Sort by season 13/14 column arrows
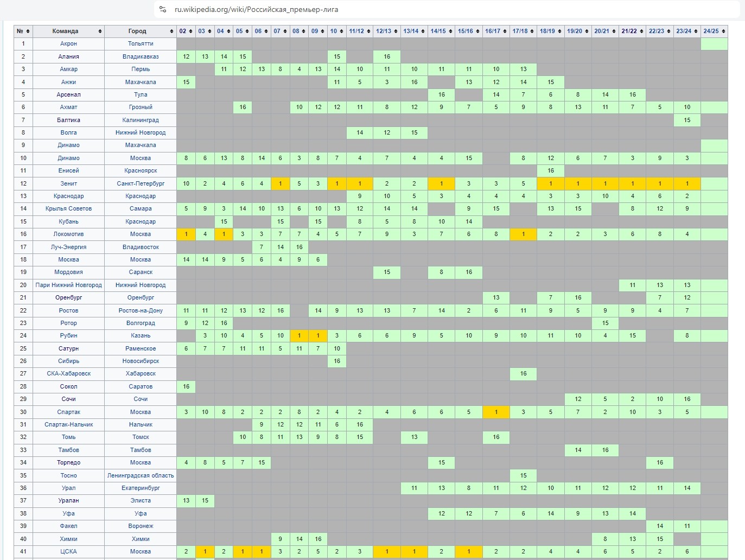 pyautogui.click(x=423, y=31)
